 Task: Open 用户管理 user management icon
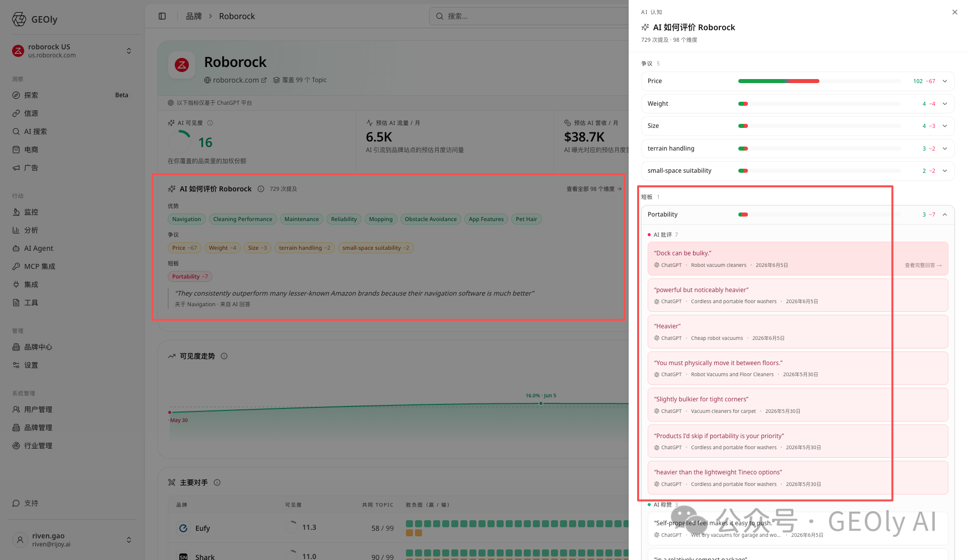(x=16, y=409)
